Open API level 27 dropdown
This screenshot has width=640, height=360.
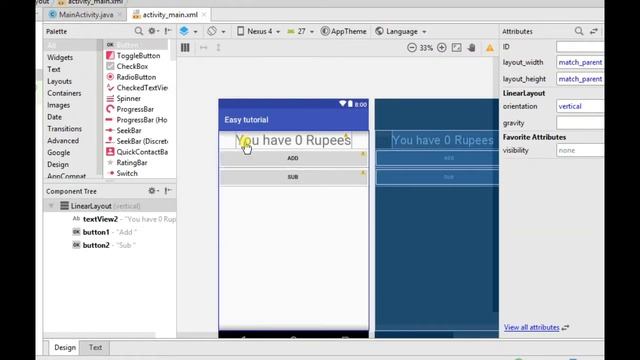coord(301,31)
